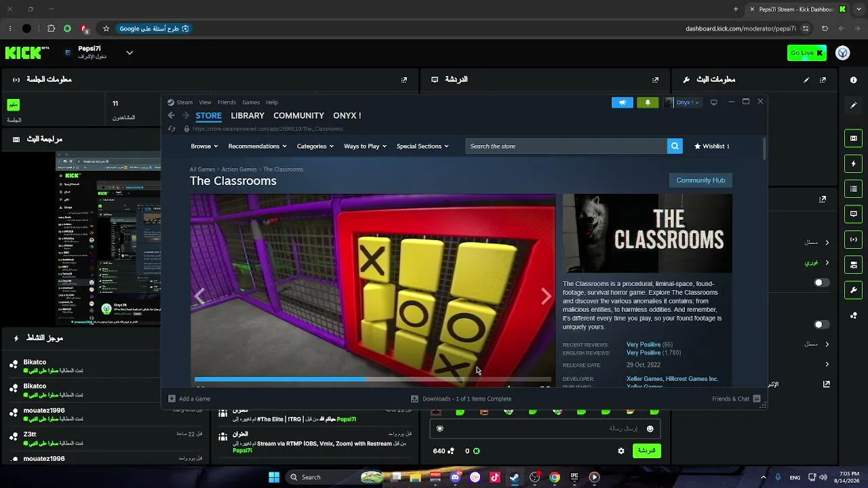Click the Add a Game plus icon
868x488 pixels.
click(172, 399)
